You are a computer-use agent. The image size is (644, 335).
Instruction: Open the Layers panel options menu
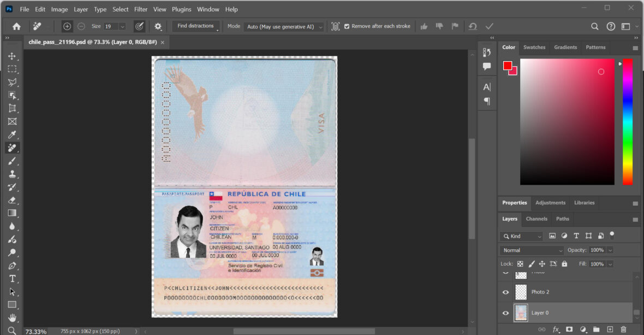tap(635, 219)
